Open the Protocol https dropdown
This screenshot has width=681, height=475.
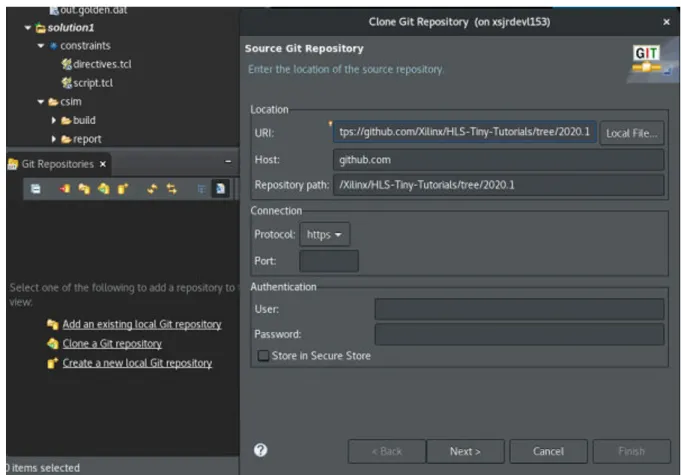(324, 234)
